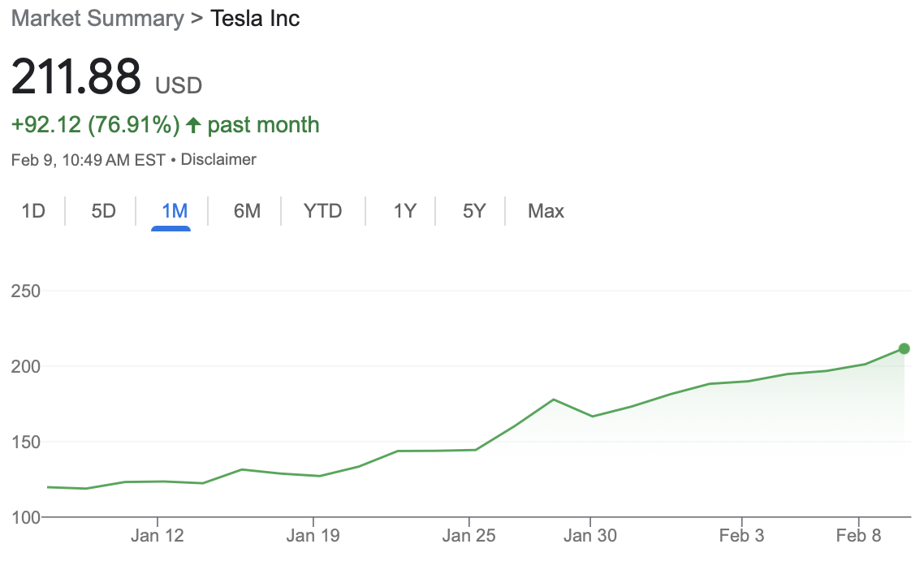Click the Jan 25 date label

tap(468, 536)
